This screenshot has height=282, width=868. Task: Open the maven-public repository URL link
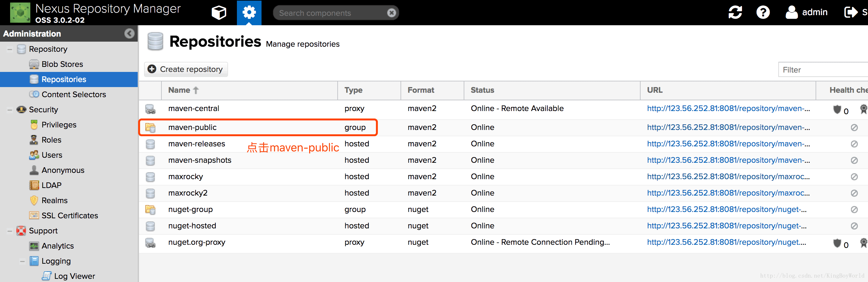(728, 127)
